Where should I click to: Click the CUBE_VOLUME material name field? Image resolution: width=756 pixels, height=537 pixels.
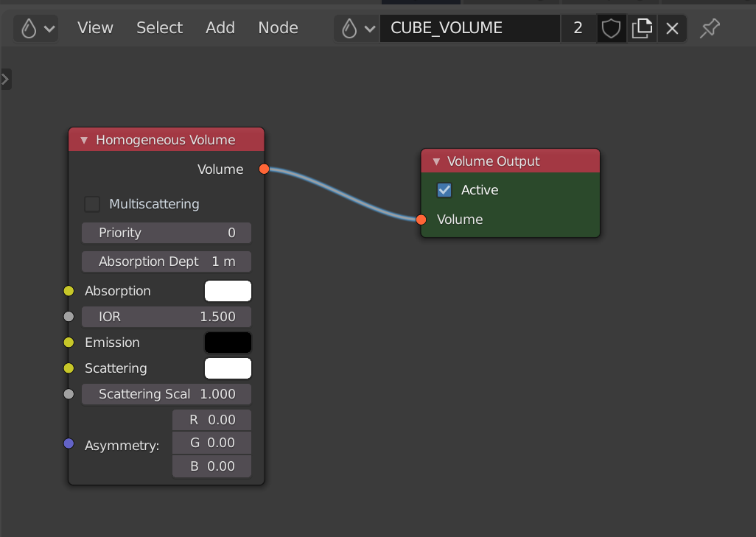[469, 29]
